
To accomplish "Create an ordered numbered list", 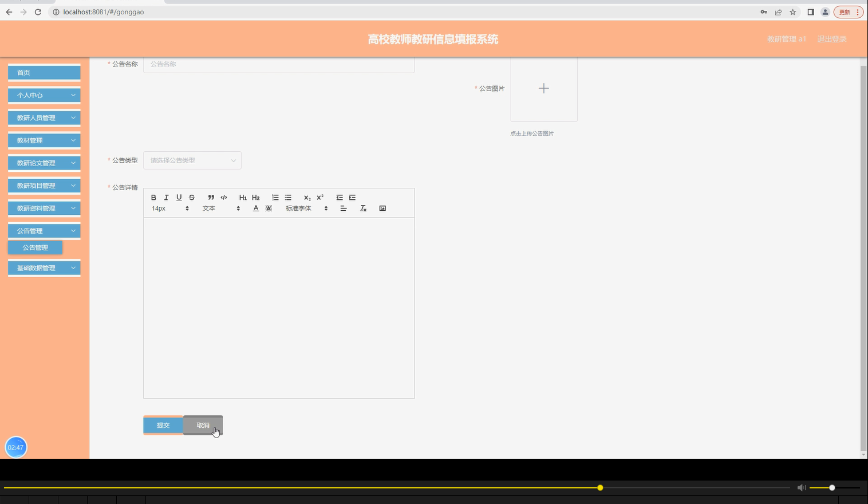I will pos(275,198).
